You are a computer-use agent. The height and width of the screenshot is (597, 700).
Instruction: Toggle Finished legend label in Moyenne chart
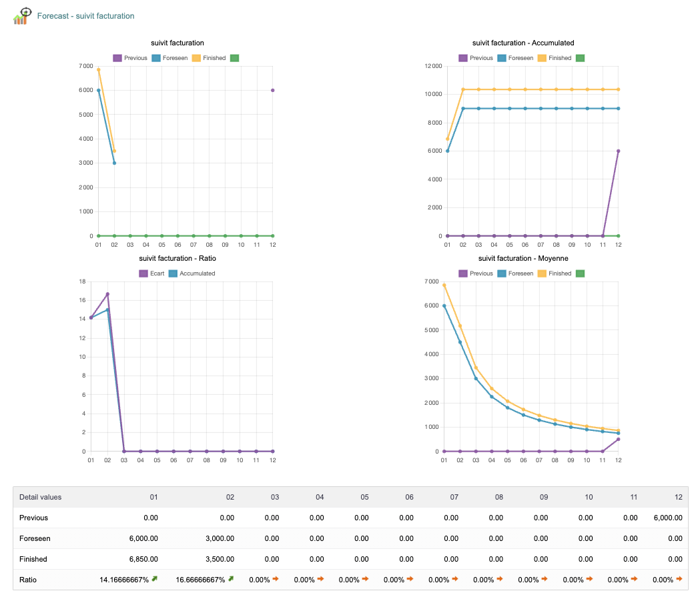[560, 273]
